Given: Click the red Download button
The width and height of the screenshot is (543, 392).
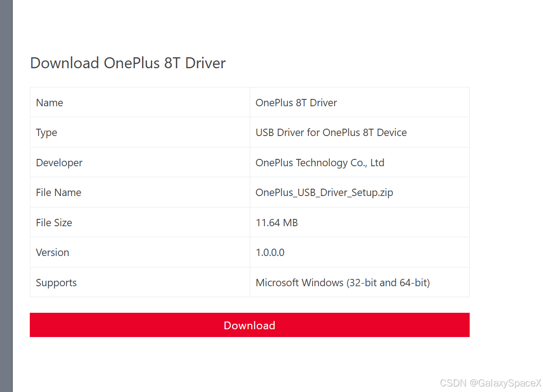Looking at the screenshot, I should click(249, 325).
